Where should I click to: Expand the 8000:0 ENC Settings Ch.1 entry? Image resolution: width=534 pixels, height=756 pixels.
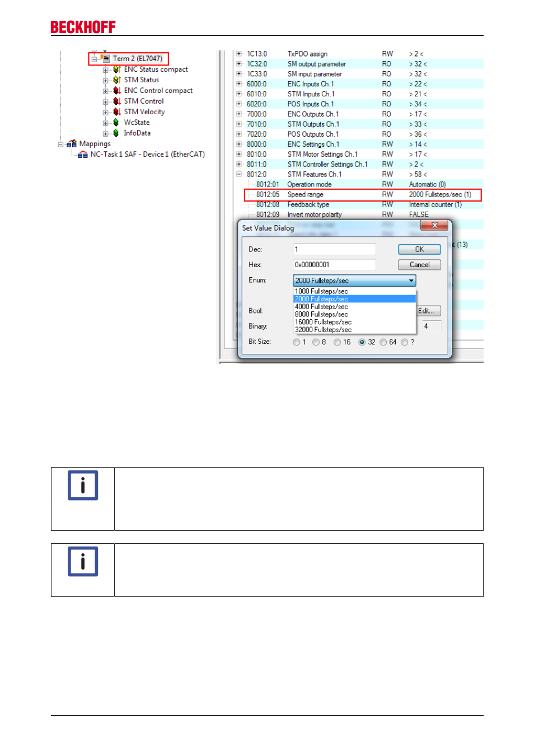coord(239,144)
